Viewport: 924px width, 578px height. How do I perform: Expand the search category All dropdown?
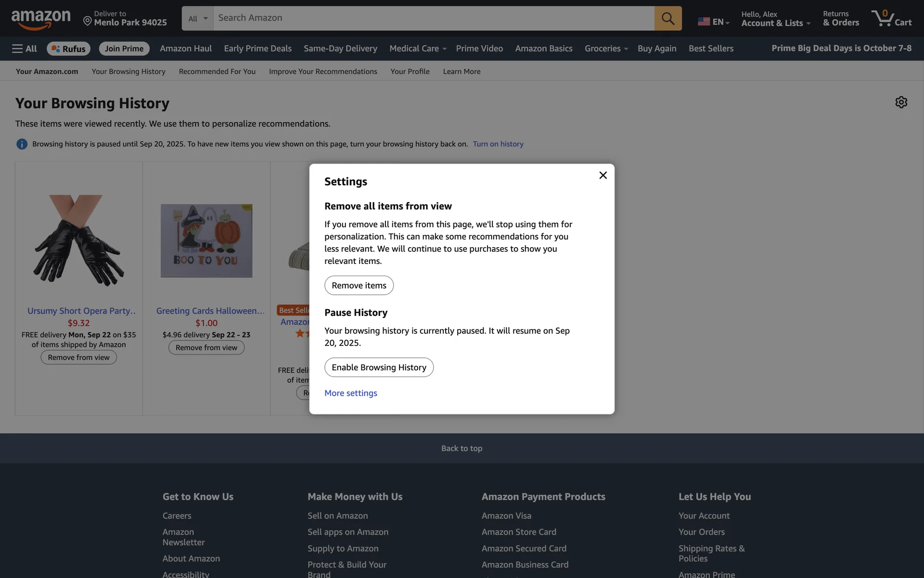tap(198, 18)
